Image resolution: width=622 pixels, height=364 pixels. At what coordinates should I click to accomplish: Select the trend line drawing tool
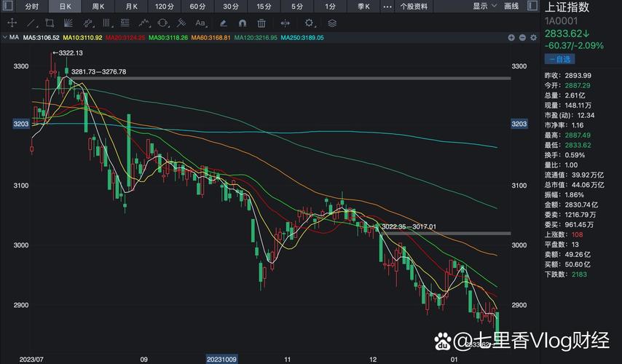click(x=31, y=23)
